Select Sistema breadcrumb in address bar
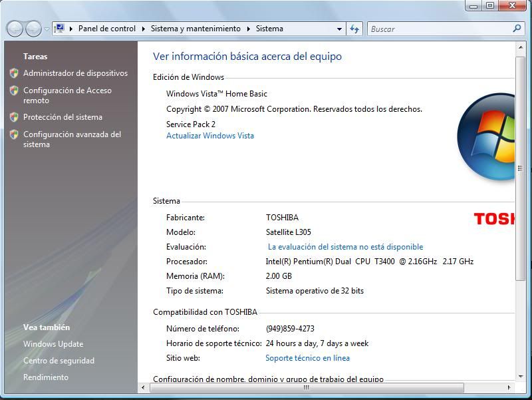This screenshot has height=400, width=532. pyautogui.click(x=269, y=29)
